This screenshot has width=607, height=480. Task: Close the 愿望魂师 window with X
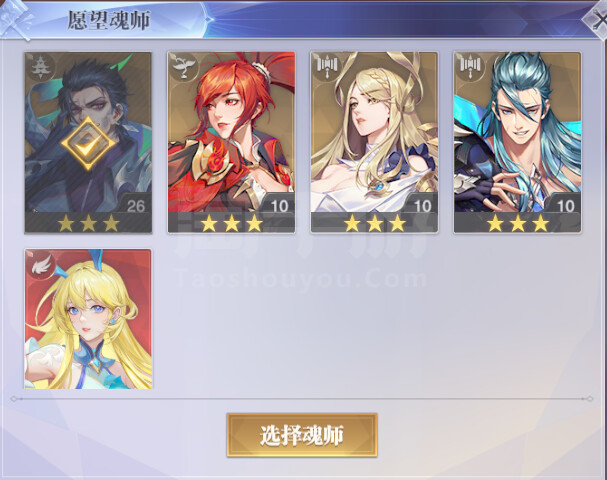597,19
